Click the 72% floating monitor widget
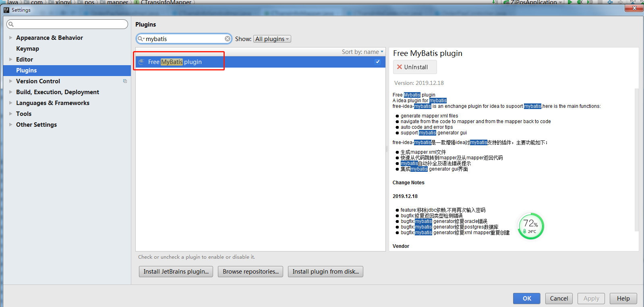644x307 pixels. (x=531, y=226)
